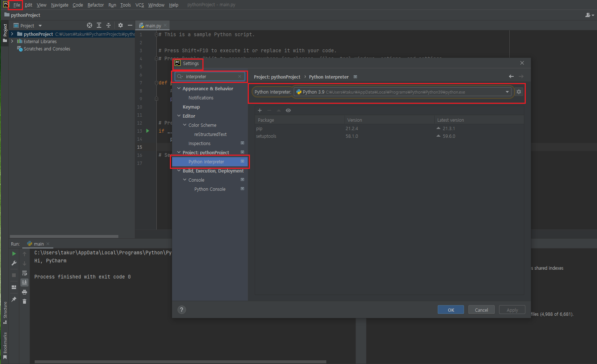The image size is (597, 364).
Task: Click the add package plus icon
Action: 260,110
